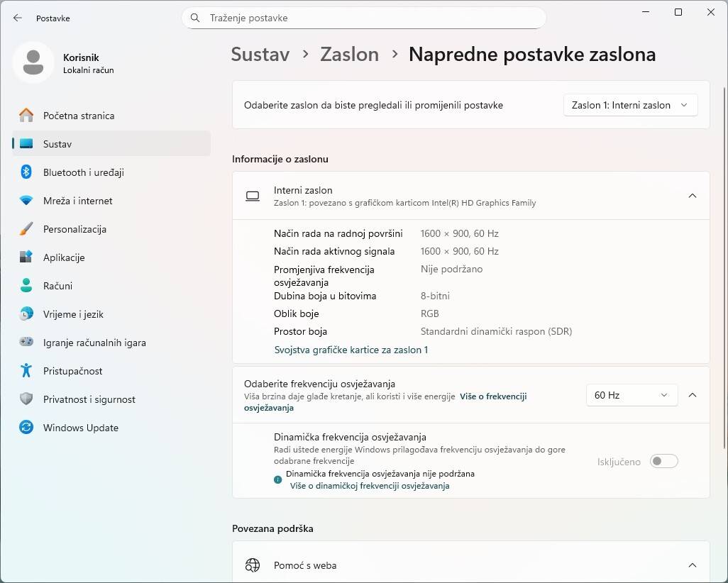This screenshot has height=583, width=728.
Task: Click the Zaslon breadcrumb in header
Action: (x=349, y=55)
